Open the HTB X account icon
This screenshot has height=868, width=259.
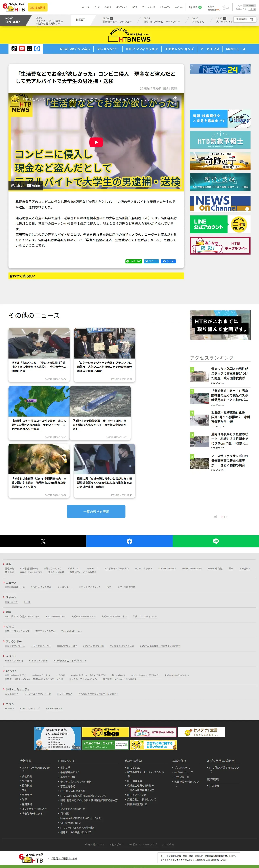tap(29, 49)
